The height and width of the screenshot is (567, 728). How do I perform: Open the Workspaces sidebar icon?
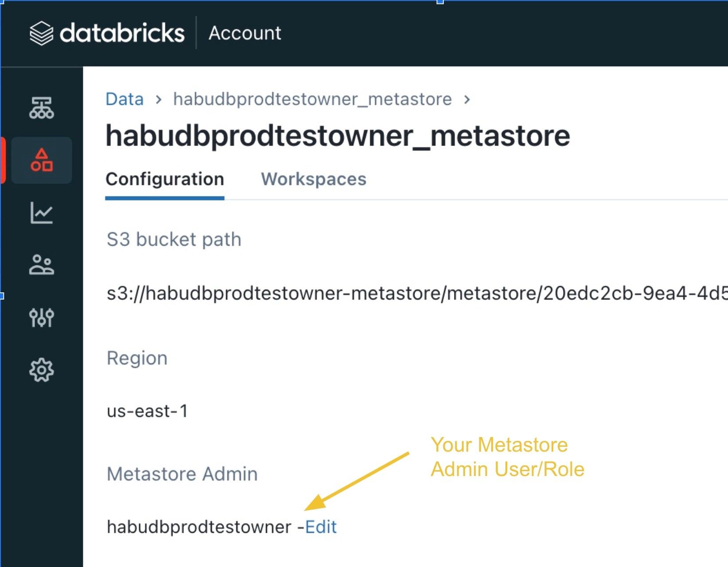(x=42, y=108)
